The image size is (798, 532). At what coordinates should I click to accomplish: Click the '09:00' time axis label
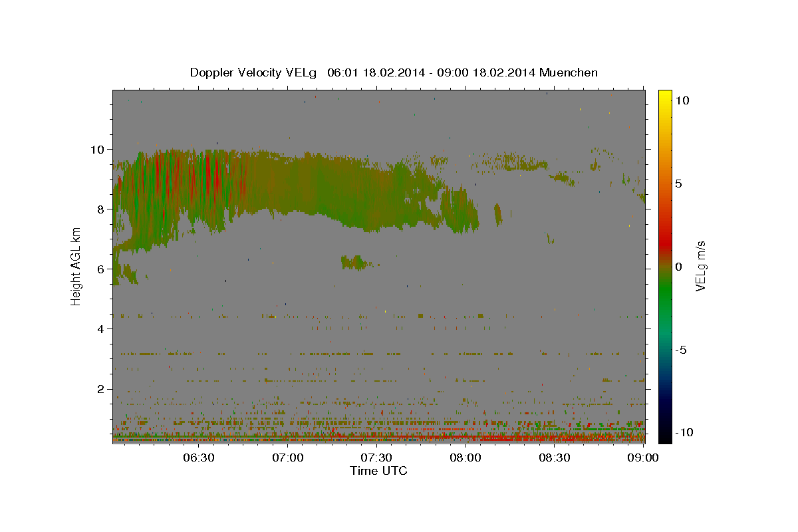pos(643,458)
